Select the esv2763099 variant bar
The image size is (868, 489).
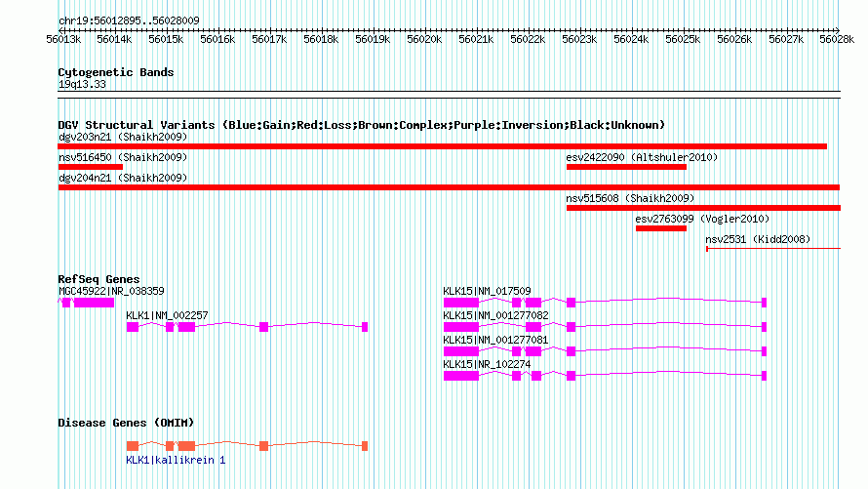[661, 228]
